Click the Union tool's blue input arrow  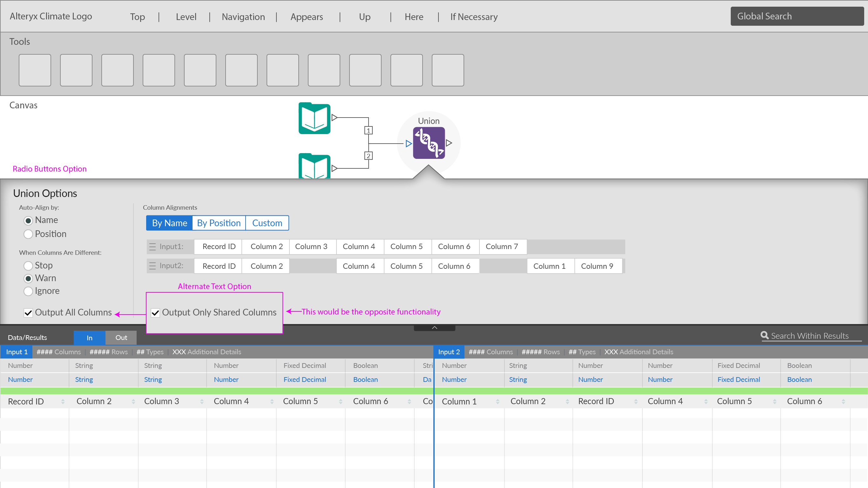[408, 144]
